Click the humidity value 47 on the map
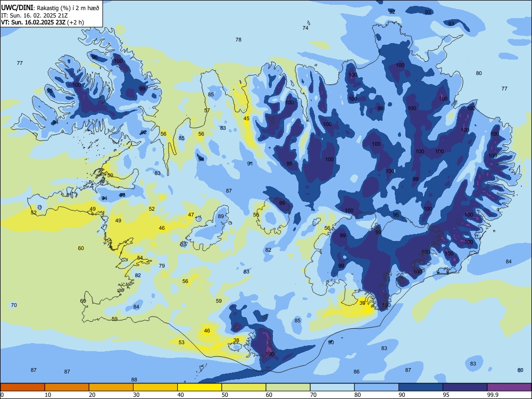 191,214
